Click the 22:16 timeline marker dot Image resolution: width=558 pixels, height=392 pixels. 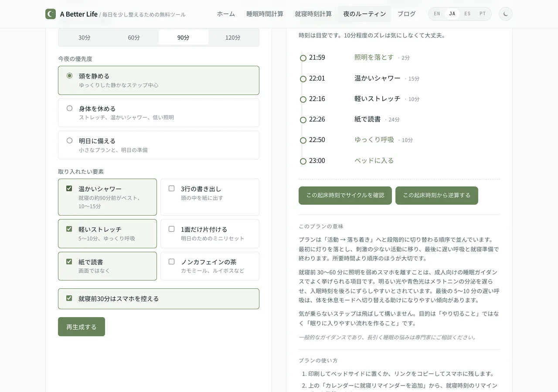303,99
